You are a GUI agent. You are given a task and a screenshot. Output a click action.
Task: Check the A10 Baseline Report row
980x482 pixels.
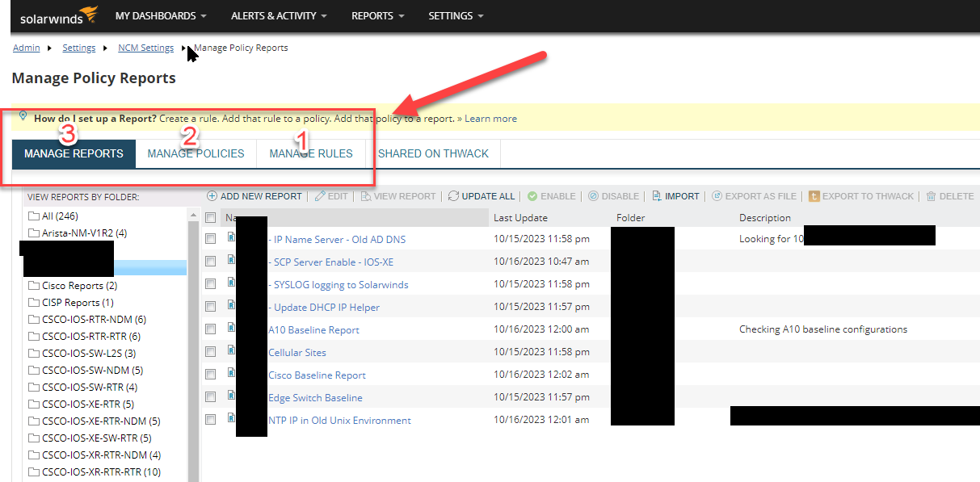click(x=211, y=329)
